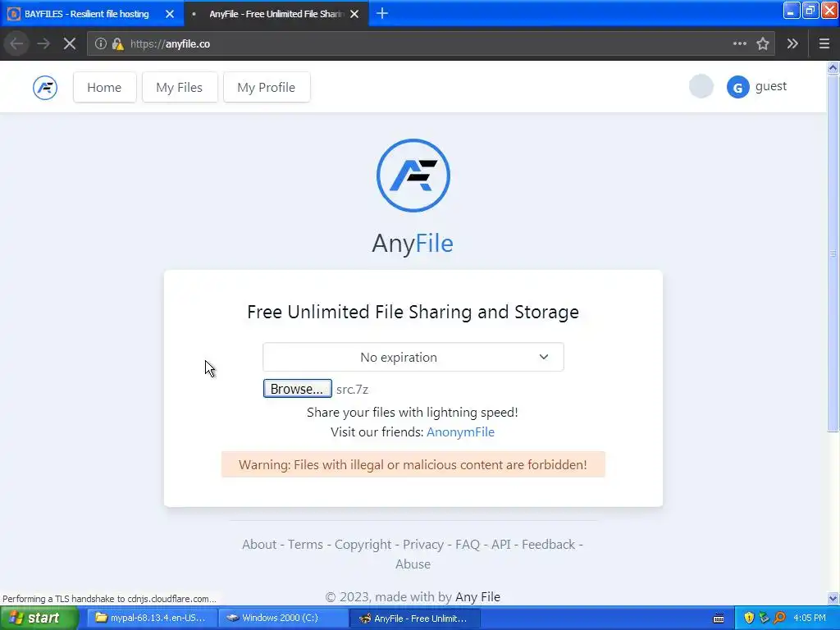Open the Abuse footer link

413,564
